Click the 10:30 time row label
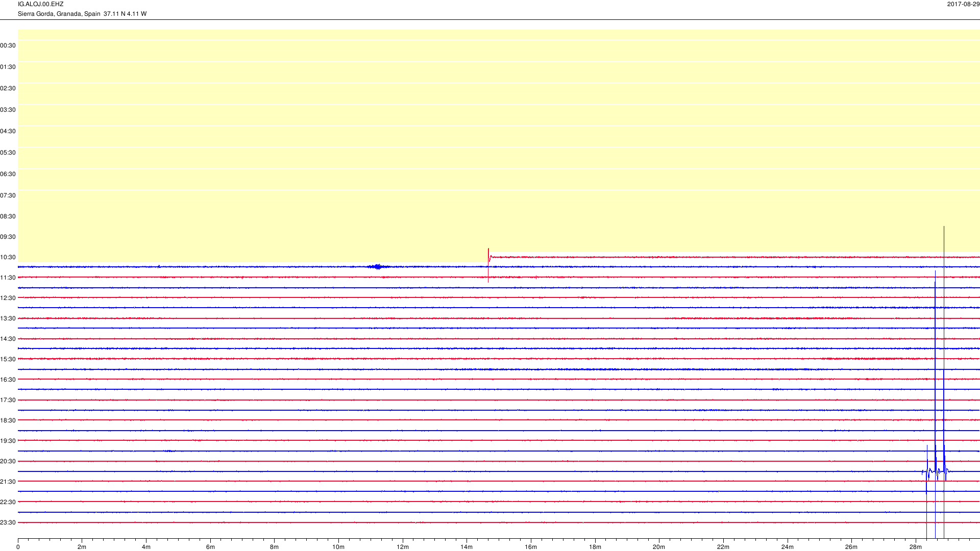This screenshot has height=551, width=980. point(8,257)
